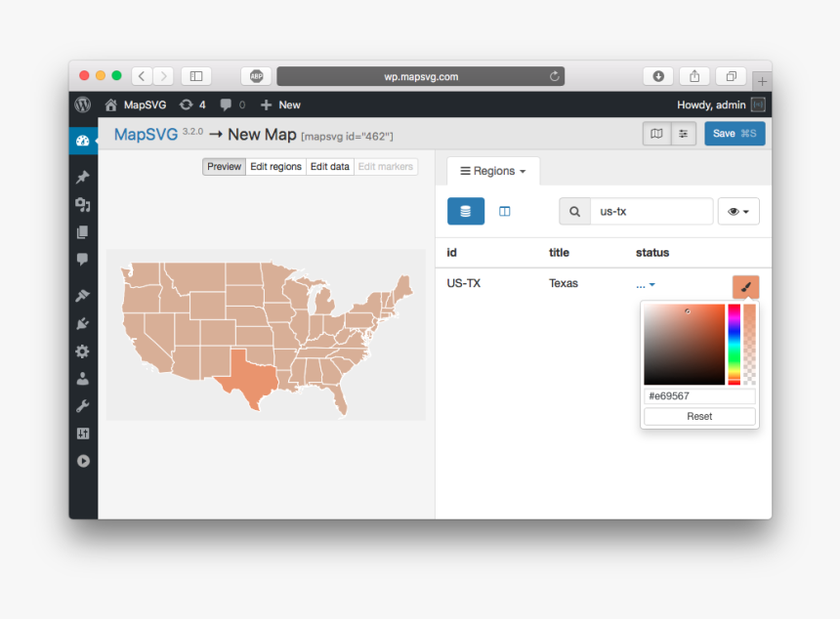Go back in Safari
840x619 pixels.
(x=142, y=76)
